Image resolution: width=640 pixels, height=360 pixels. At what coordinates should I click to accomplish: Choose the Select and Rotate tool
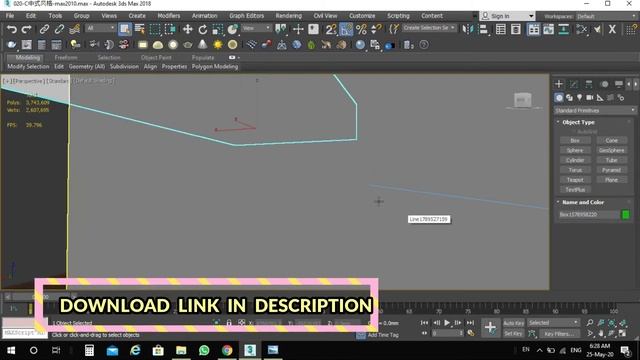tap(202, 29)
